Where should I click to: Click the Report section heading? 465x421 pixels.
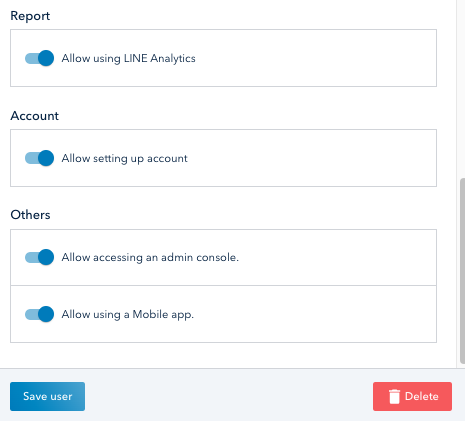(x=30, y=16)
